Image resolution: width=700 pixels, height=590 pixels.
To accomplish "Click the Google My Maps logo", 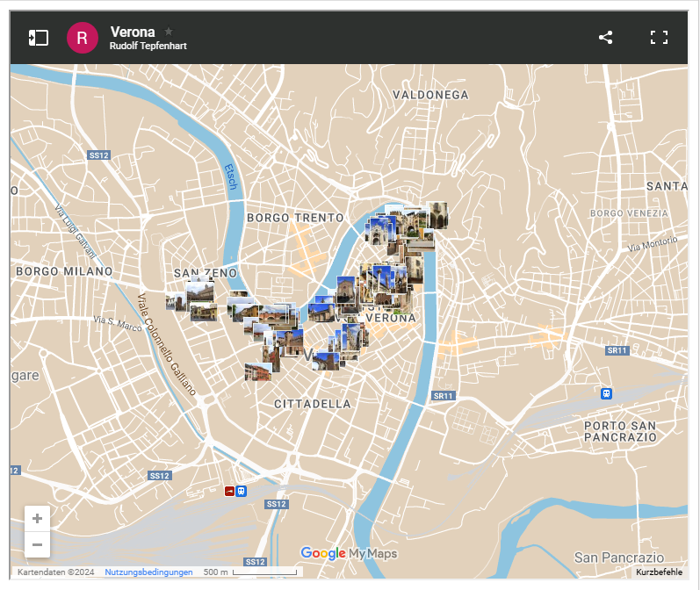I will coord(349,553).
